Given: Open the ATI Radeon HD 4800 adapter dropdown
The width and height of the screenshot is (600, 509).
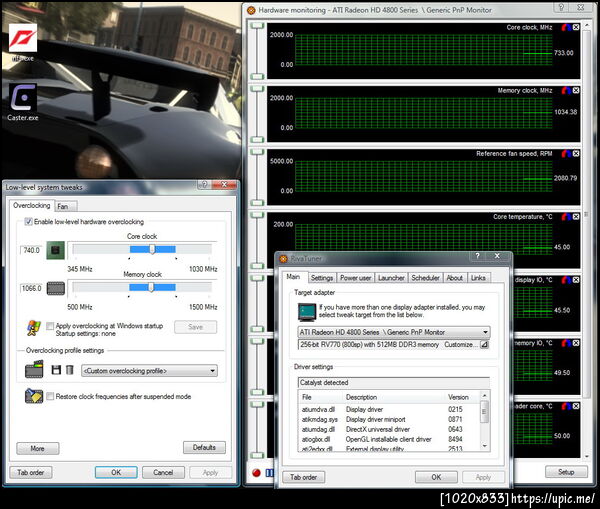Looking at the screenshot, I should click(394, 332).
